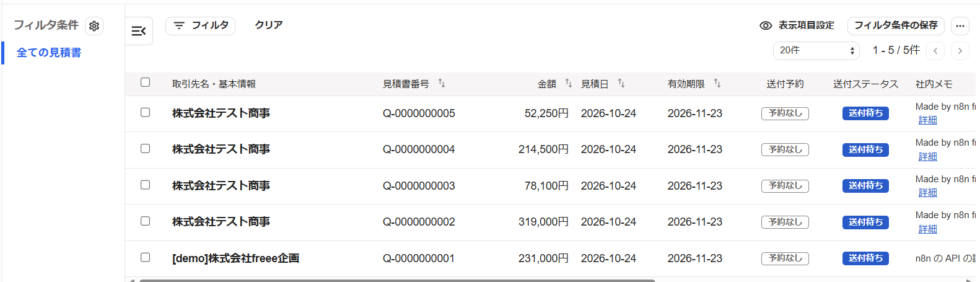Click 予約なし tag for Q-0000000002
This screenshot has width=980, height=282.
pyautogui.click(x=785, y=222)
